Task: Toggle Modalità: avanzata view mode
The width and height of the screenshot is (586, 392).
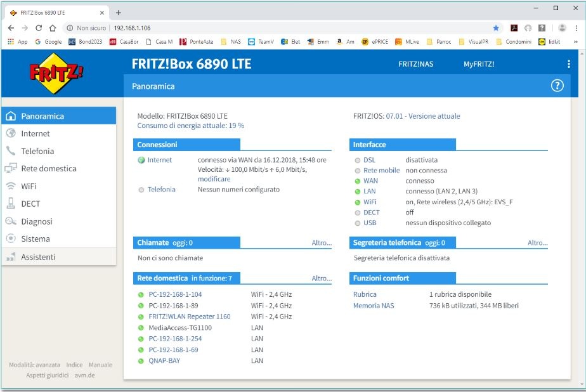Action: (x=35, y=365)
